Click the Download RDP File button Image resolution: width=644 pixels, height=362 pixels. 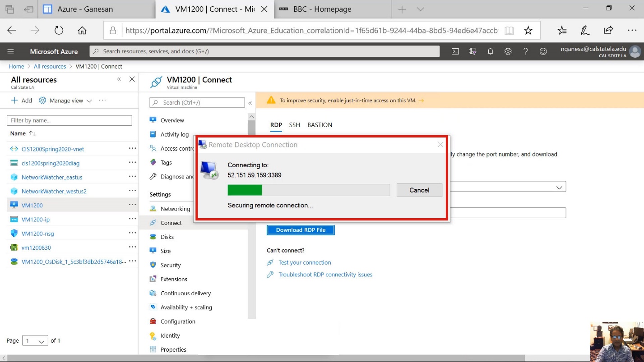coord(301,230)
